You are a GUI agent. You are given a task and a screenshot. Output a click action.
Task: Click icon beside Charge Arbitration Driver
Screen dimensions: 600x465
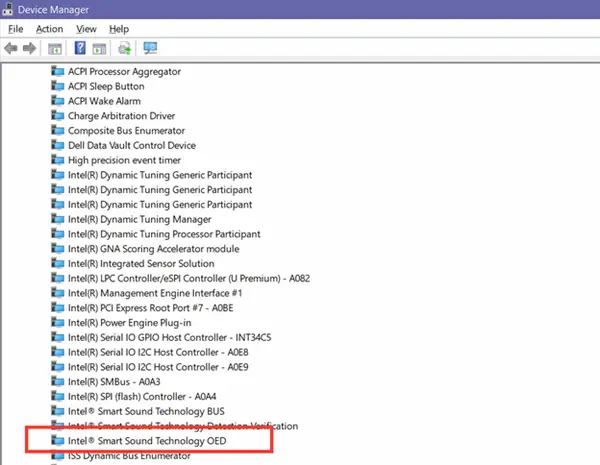[58, 116]
